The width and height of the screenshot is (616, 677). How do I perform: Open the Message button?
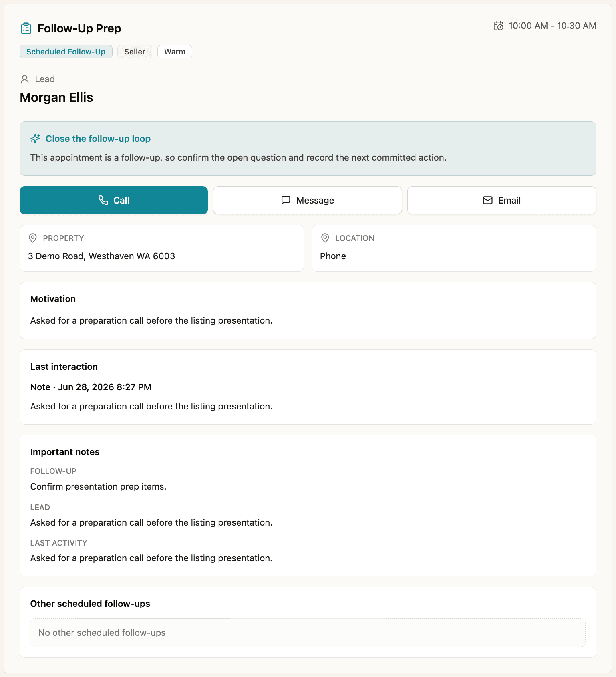point(308,200)
